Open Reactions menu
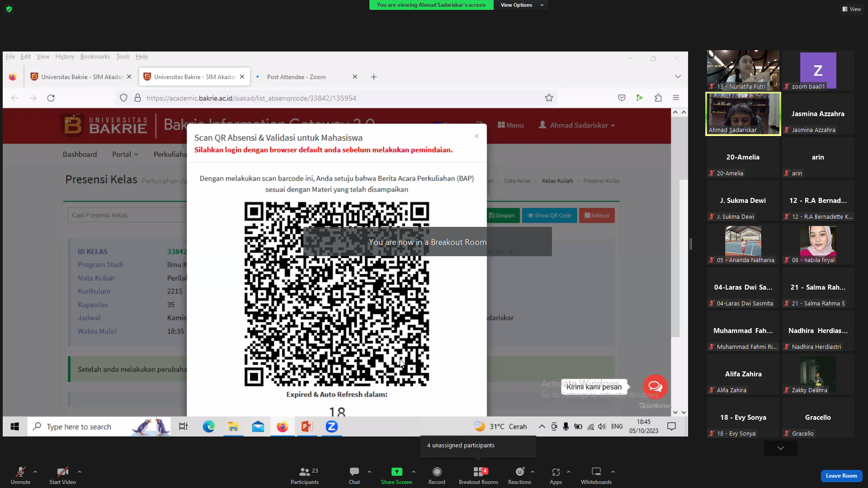868x488 pixels. [x=519, y=475]
